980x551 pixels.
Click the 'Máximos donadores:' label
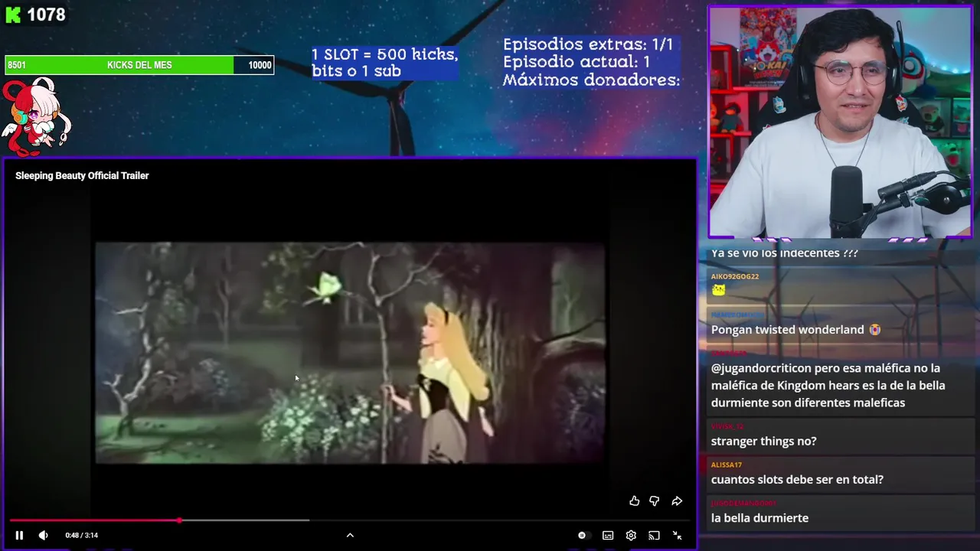point(591,80)
